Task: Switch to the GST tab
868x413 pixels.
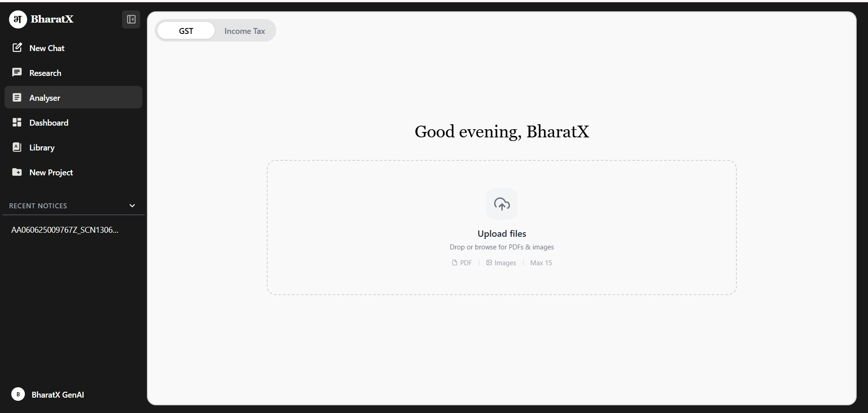Action: click(x=186, y=31)
